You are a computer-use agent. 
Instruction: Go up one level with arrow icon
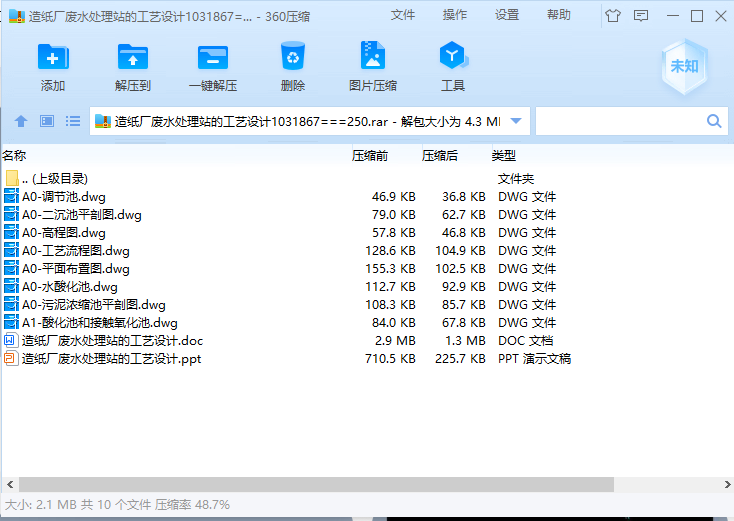21,121
